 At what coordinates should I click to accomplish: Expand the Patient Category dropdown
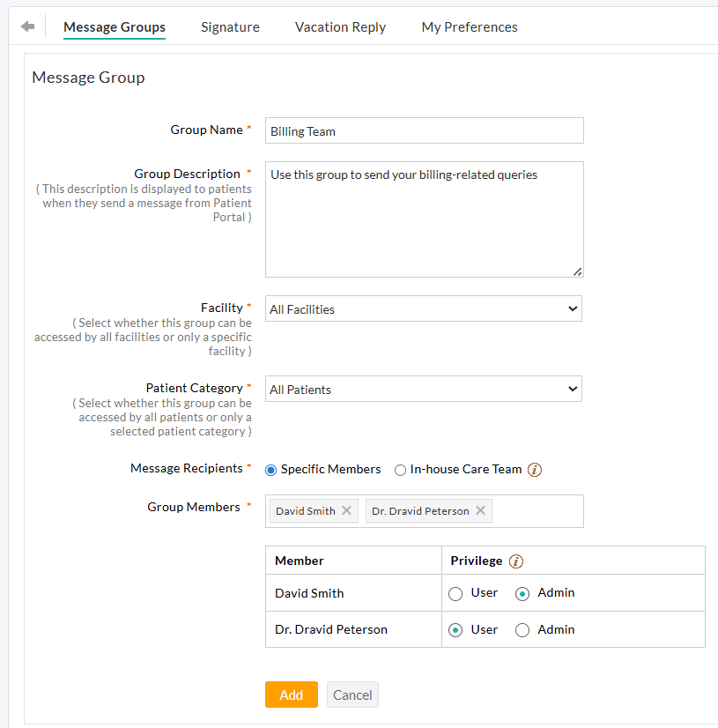click(424, 390)
